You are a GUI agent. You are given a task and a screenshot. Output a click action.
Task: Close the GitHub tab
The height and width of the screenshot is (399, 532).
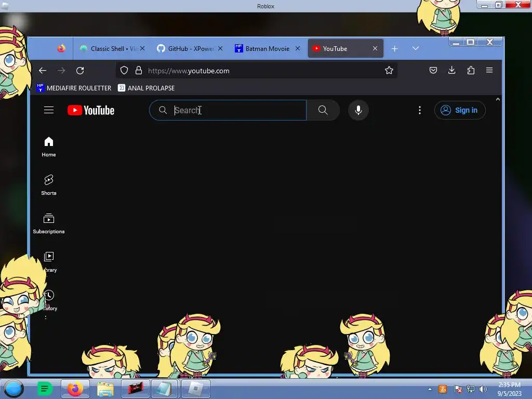point(220,48)
